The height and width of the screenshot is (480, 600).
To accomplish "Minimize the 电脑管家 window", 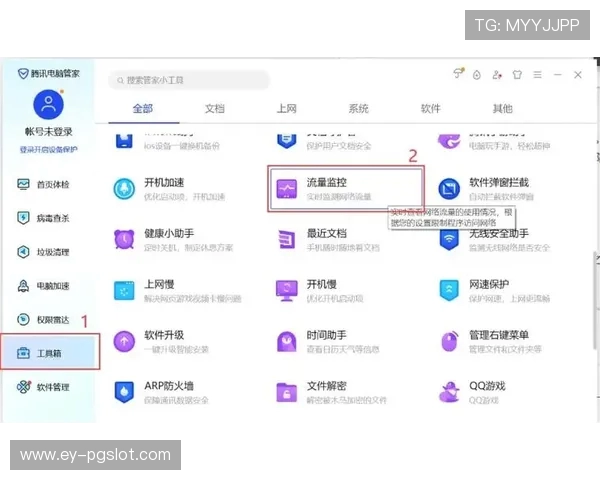I will (x=558, y=75).
